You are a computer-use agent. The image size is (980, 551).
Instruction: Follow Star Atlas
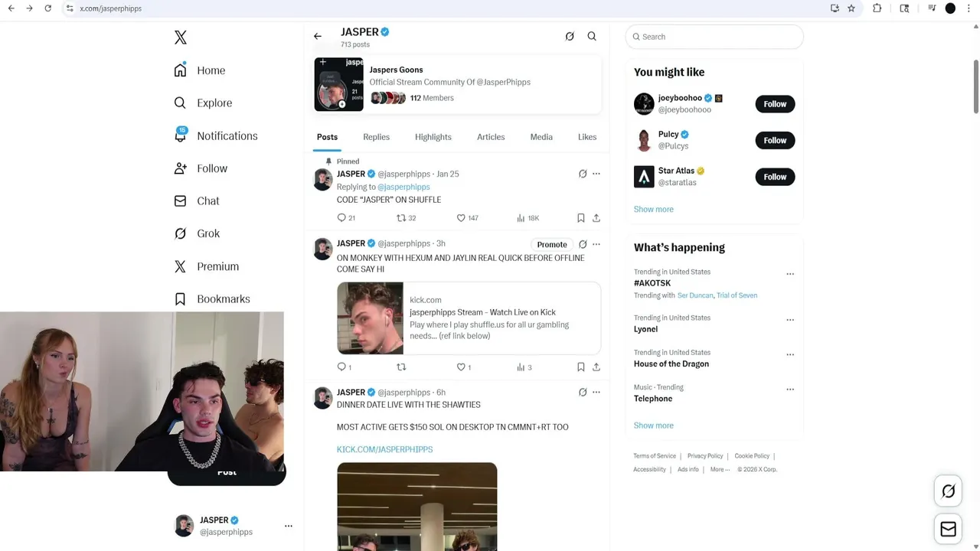[775, 177]
